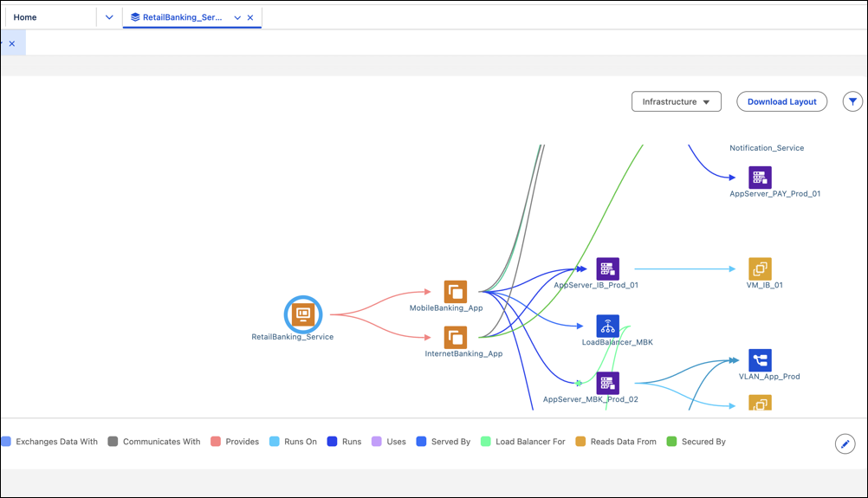
Task: Click the partially visible VM icon below VLAN_App_Prod
Action: [x=760, y=402]
